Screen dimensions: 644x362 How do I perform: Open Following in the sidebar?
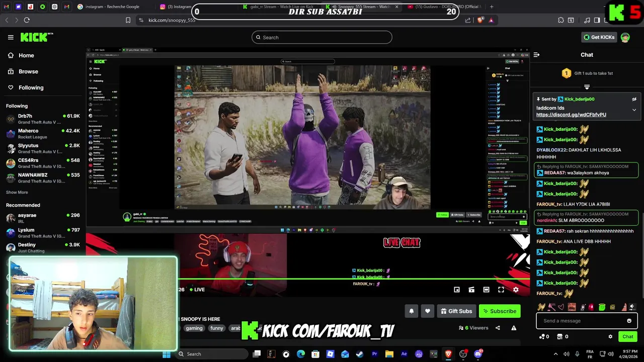pyautogui.click(x=31, y=87)
